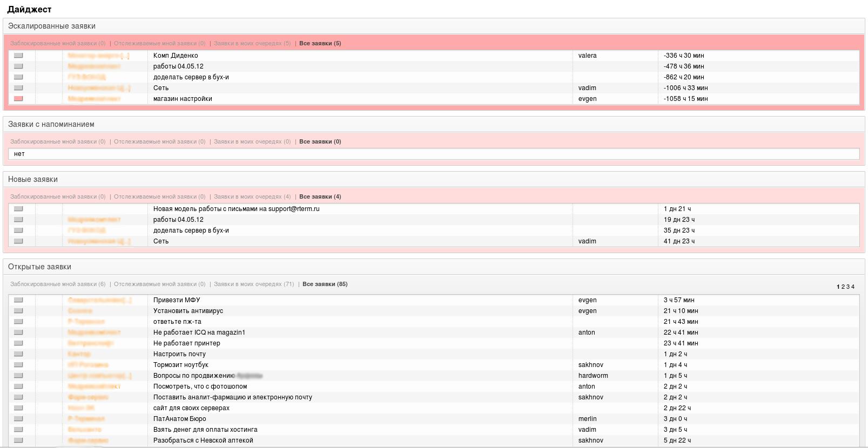Click the flag icon beside "Разобраться с Невской аптекой"
This screenshot has width=868, height=448.
pos(18,440)
